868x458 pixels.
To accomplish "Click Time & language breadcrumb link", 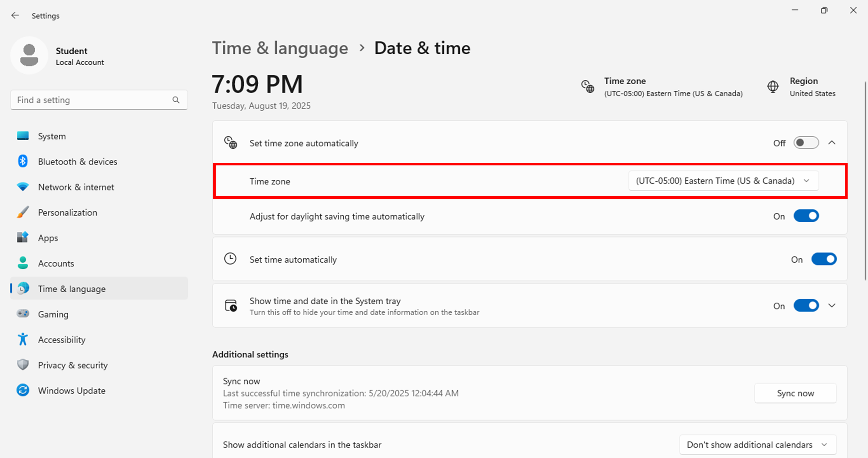I will pyautogui.click(x=280, y=48).
